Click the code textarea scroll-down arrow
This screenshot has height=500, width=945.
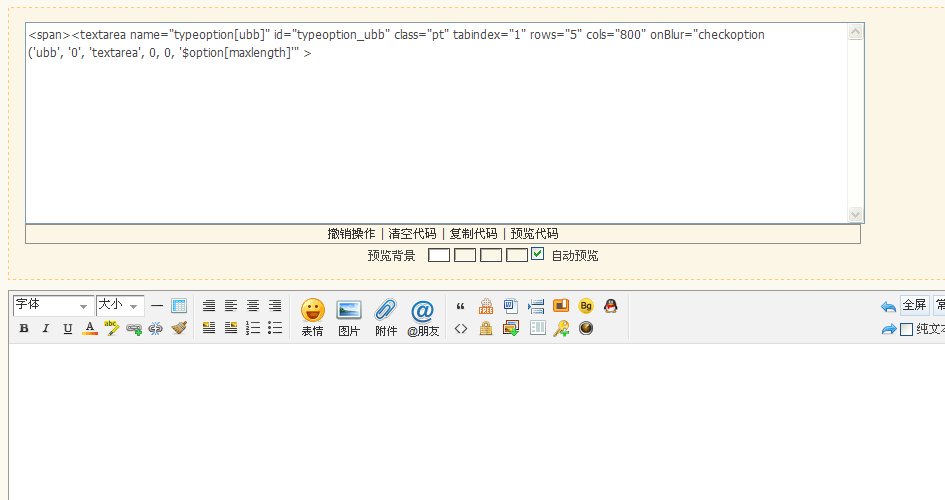click(855, 214)
